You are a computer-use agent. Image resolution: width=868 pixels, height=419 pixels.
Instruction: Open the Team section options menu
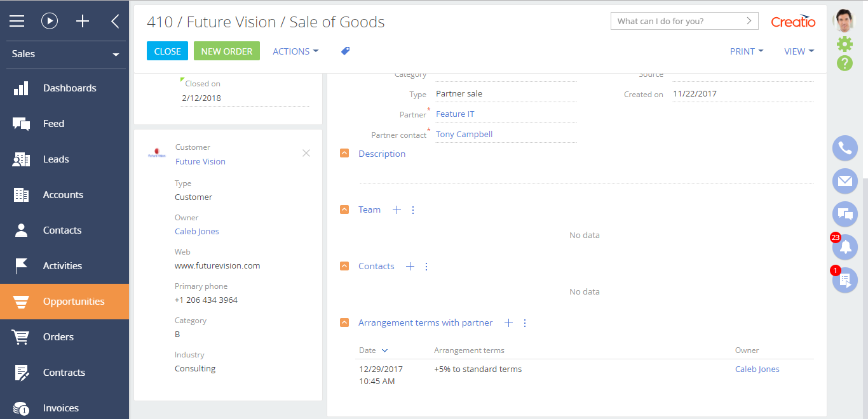pos(413,209)
